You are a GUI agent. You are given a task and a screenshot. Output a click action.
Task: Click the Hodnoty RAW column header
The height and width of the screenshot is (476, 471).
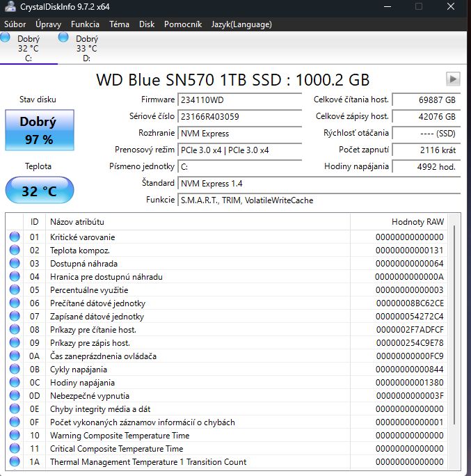coord(399,221)
